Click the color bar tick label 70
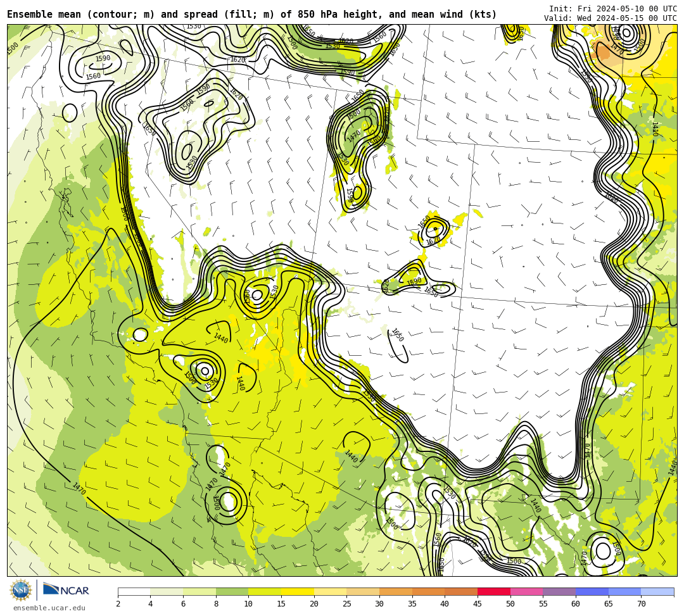The image size is (684, 616). [x=641, y=604]
